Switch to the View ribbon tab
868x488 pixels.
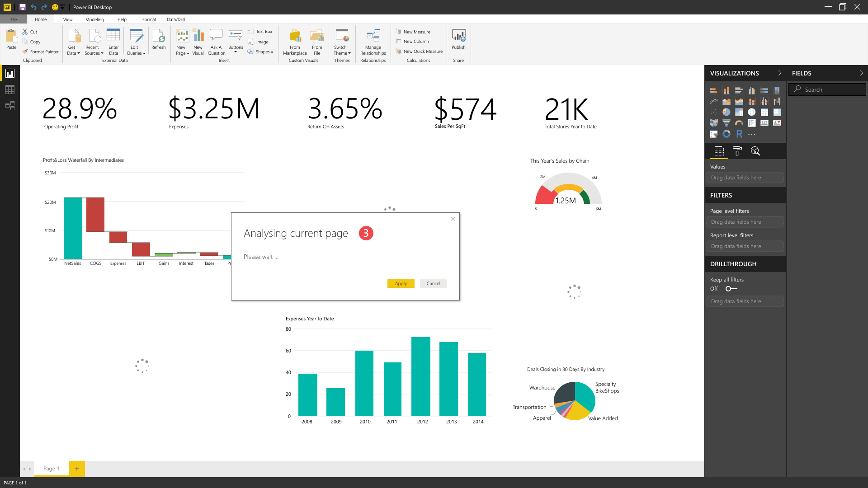[x=68, y=19]
